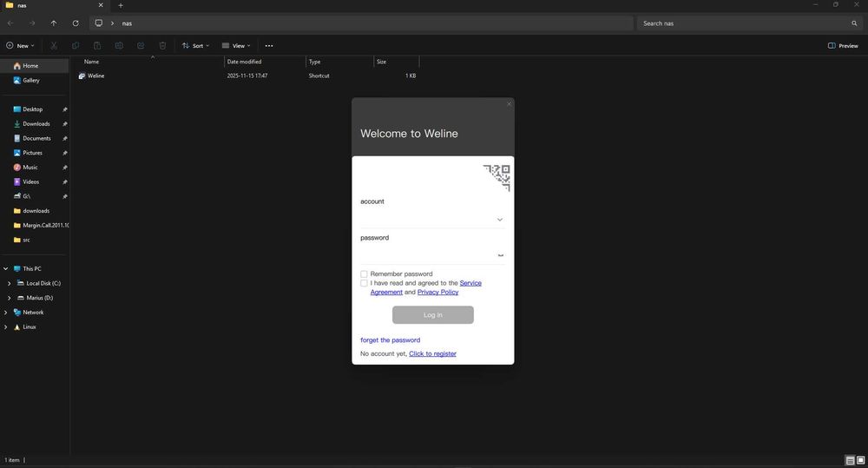
Task: Click the search magnifier icon
Action: coord(854,23)
